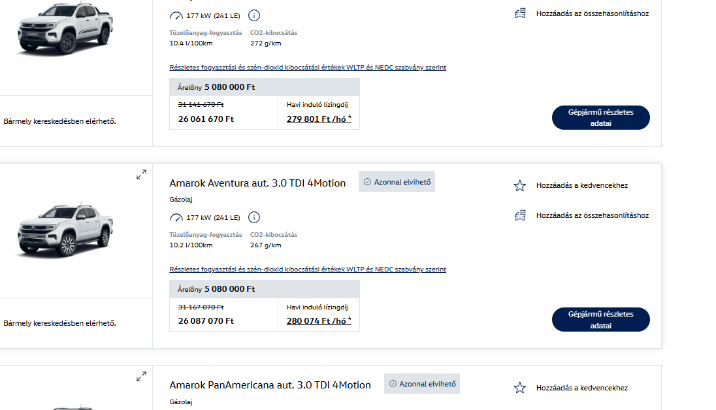Click check icon in Aventura Azonnal elvihető badge

click(367, 182)
